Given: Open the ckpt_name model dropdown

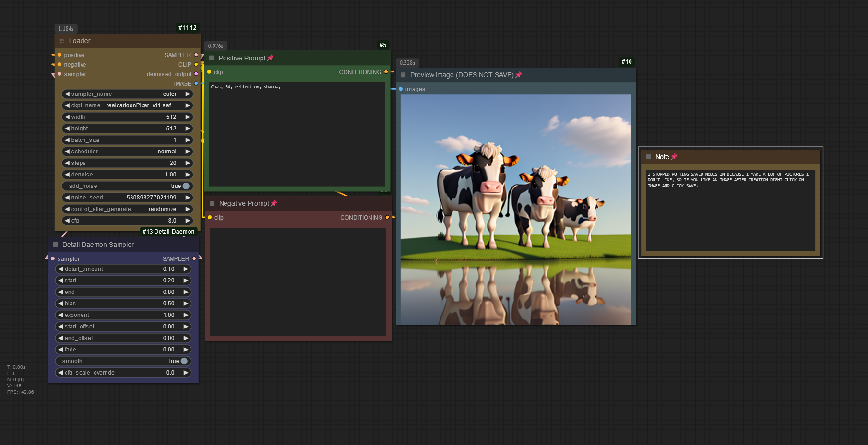Looking at the screenshot, I should [x=127, y=105].
